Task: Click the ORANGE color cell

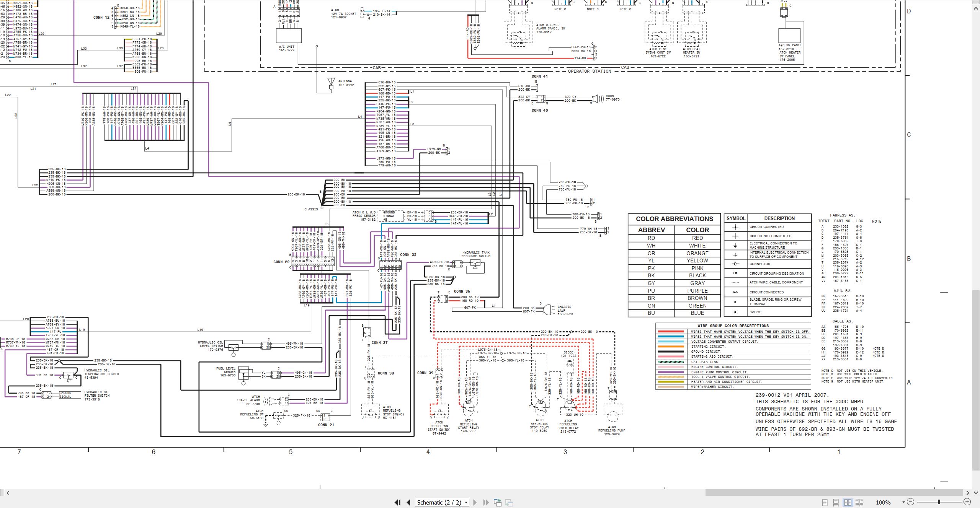Action: click(697, 253)
